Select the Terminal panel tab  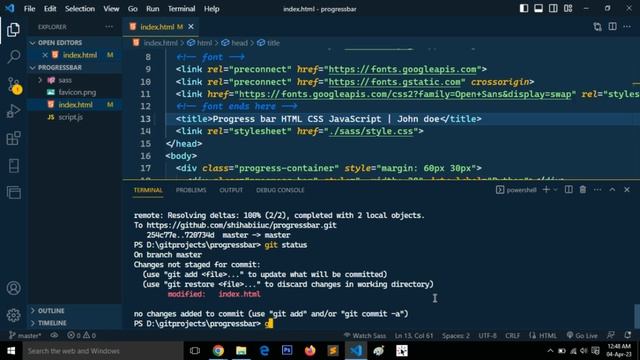(x=148, y=190)
